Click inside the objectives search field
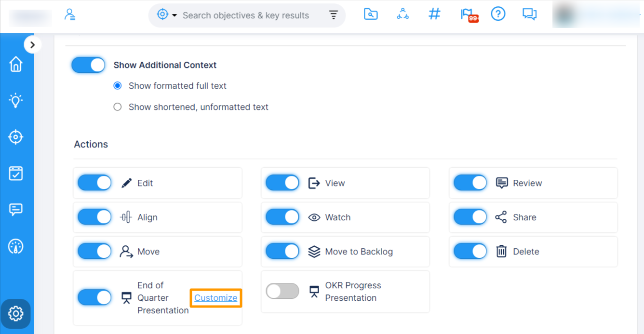644x334 pixels. click(246, 15)
